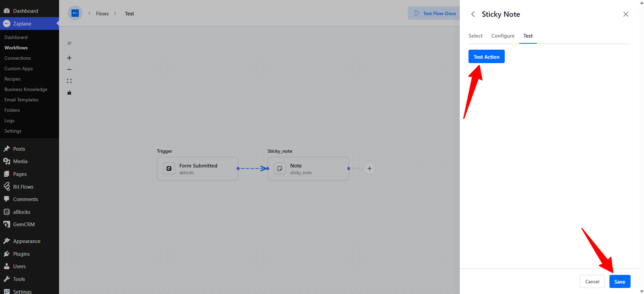Screen dimensions: 644x294
Task: Open Plugins via the plug icon
Action: click(x=7, y=254)
